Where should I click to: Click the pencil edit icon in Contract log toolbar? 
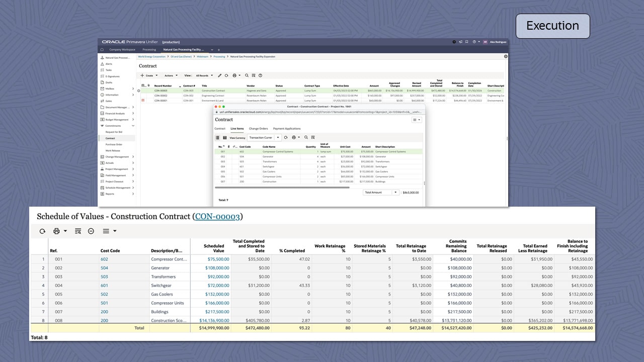coord(220,75)
